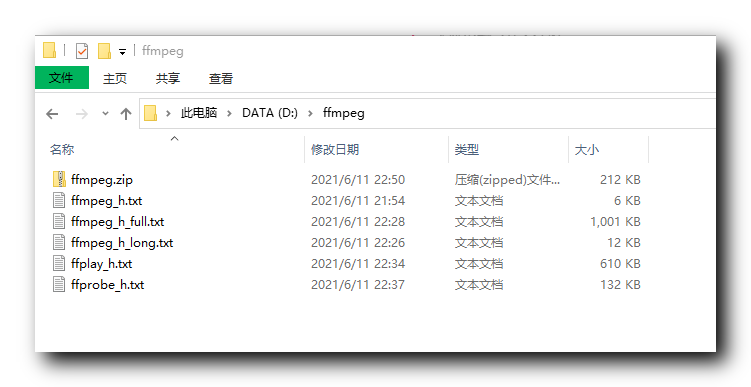751x387 pixels.
Task: Go forward with the right arrow button
Action: tap(82, 114)
